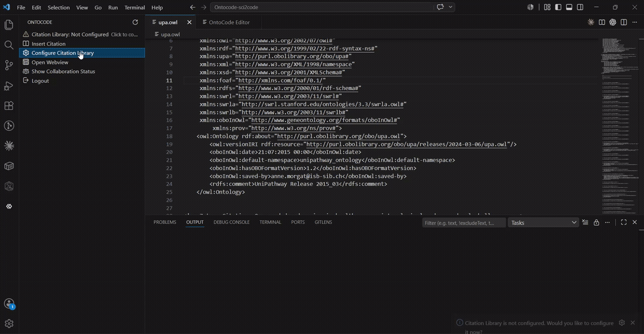Screen dimensions: 644x334
Task: Open the chat icon in command center
Action: (x=440, y=7)
